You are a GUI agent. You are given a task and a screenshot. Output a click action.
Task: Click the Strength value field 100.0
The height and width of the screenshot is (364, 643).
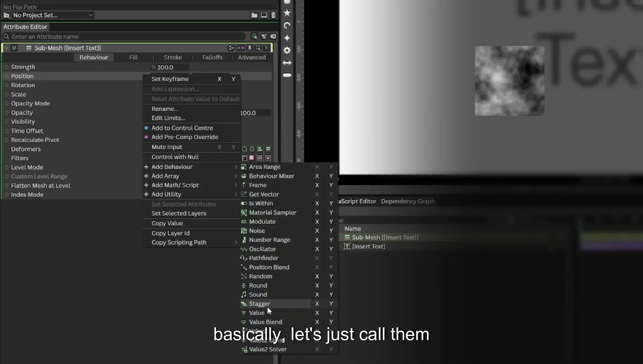tap(169, 67)
